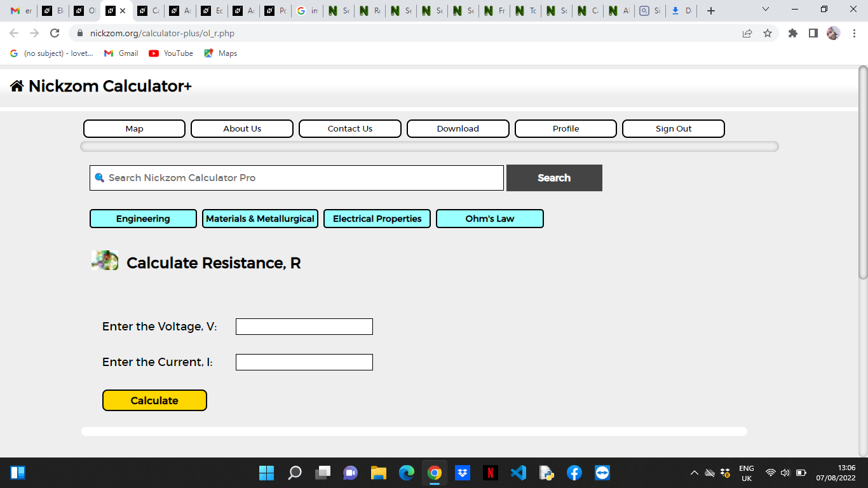Click the Sign Out button
This screenshot has height=488, width=868.
(674, 128)
